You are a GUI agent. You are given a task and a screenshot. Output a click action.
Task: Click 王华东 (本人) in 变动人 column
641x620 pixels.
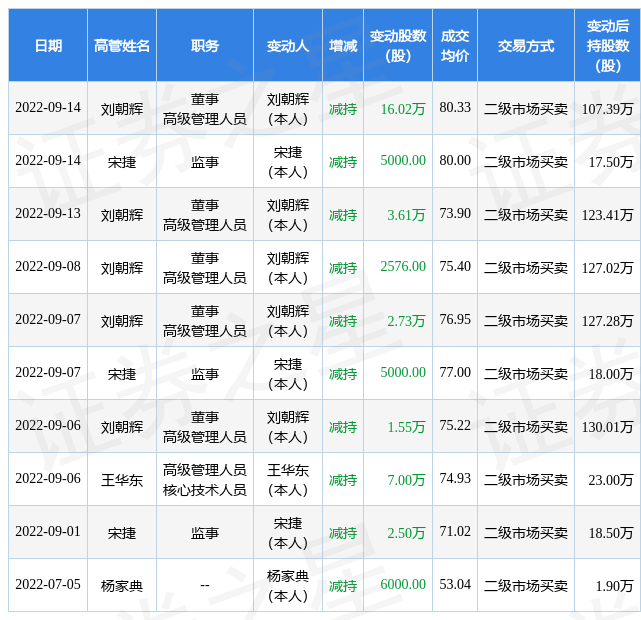coord(288,480)
